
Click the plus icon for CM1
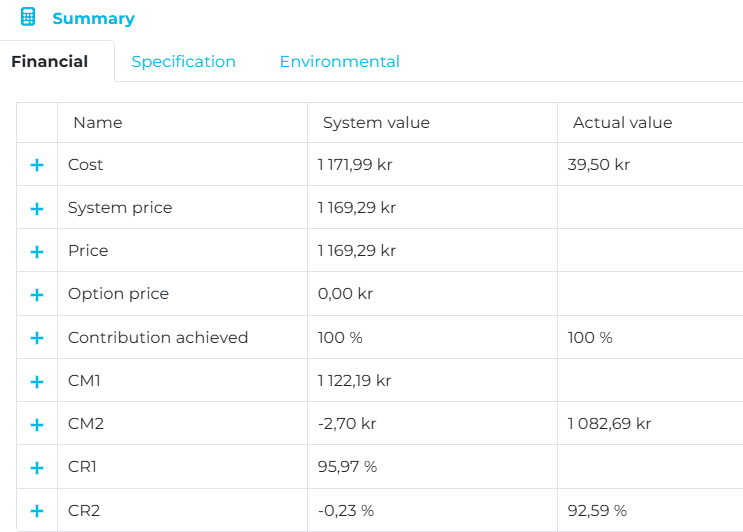[37, 381]
